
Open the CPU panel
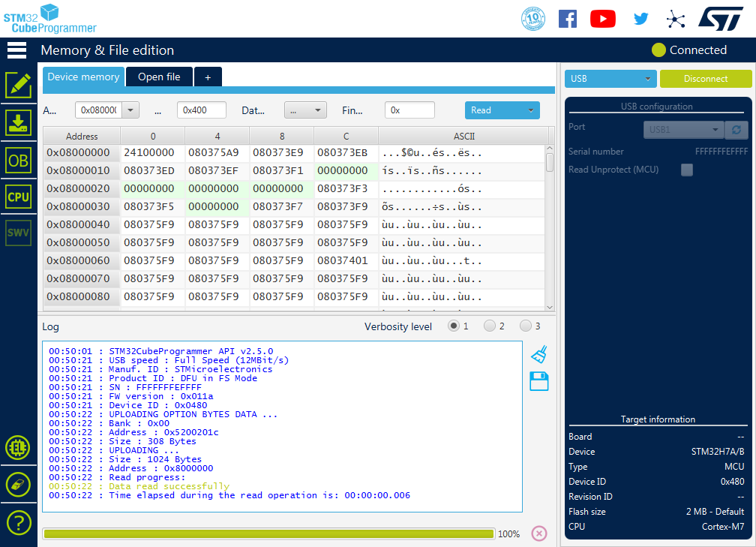click(18, 197)
